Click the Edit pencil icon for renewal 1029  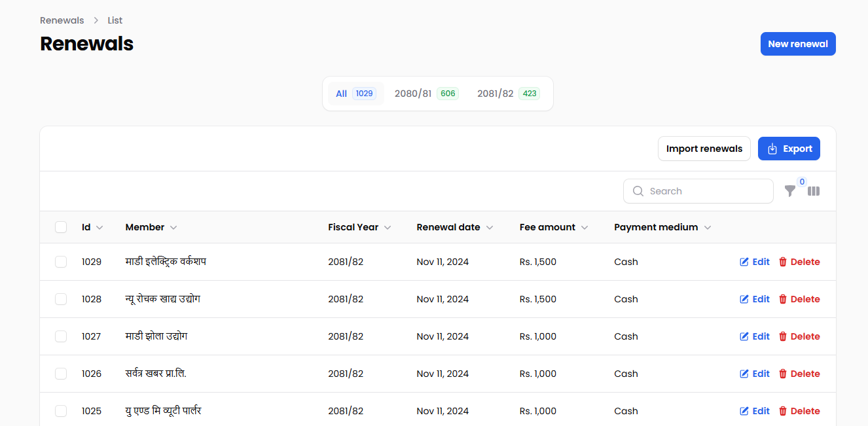[x=744, y=262]
